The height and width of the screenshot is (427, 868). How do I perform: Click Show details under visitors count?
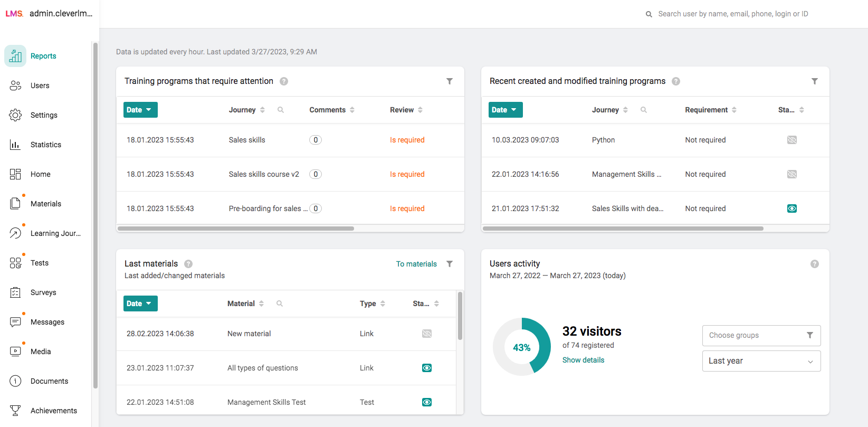(583, 360)
